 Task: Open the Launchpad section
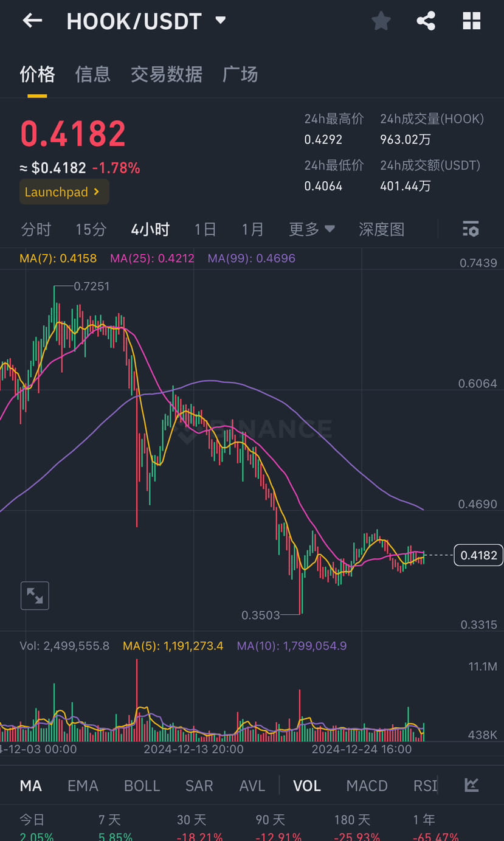[64, 192]
